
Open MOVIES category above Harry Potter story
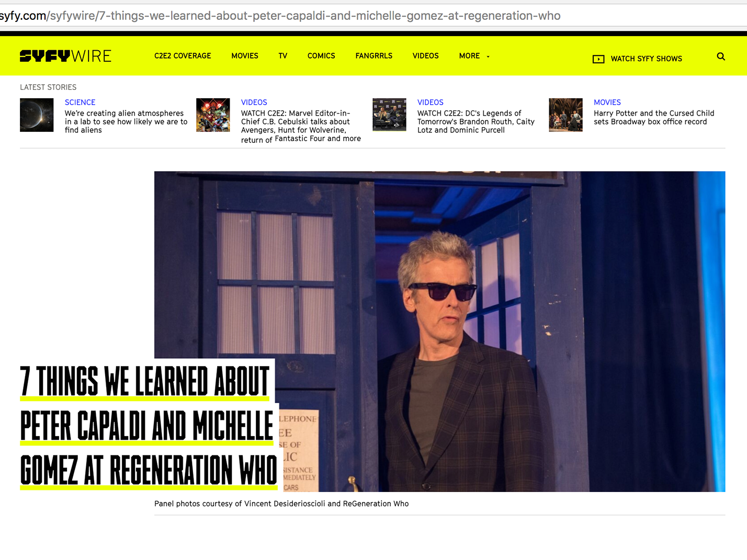607,102
